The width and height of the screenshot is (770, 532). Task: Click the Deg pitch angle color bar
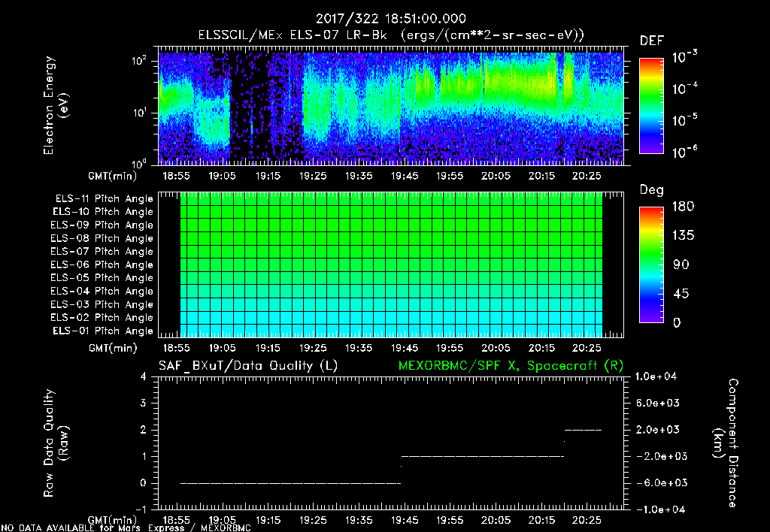coord(651,265)
